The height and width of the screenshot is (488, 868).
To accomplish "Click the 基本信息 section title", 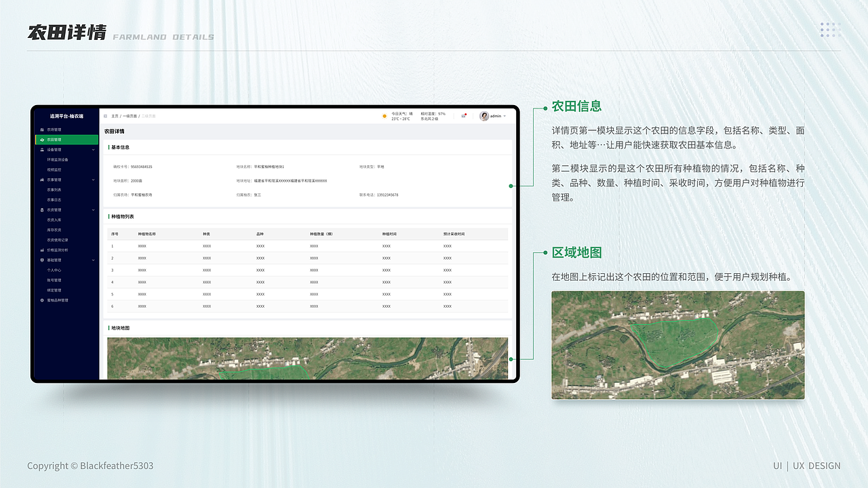I will click(120, 147).
